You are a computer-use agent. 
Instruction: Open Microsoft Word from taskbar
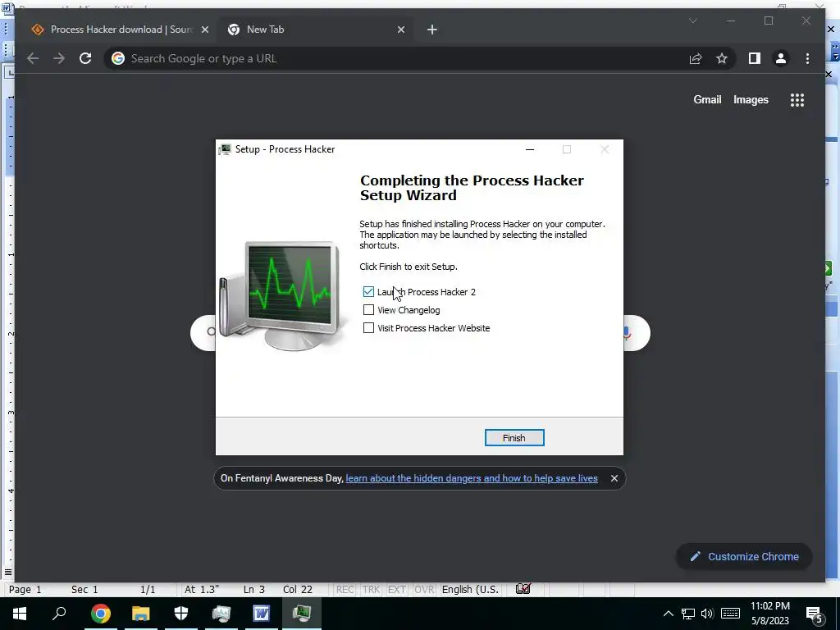262,614
